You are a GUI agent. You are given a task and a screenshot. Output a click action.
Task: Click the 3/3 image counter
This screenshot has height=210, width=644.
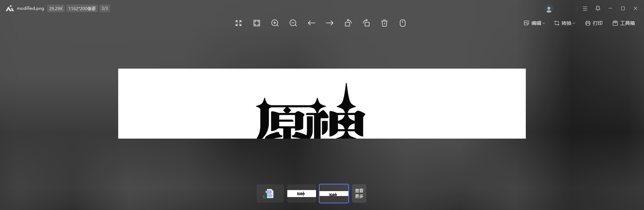tap(105, 8)
